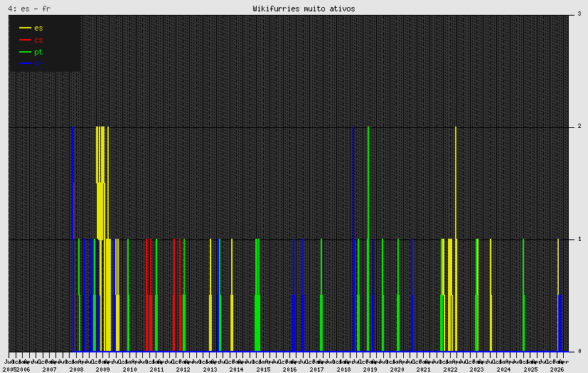Click the 2010 year label
Viewport: 588px width, 373px height.
pyautogui.click(x=129, y=369)
